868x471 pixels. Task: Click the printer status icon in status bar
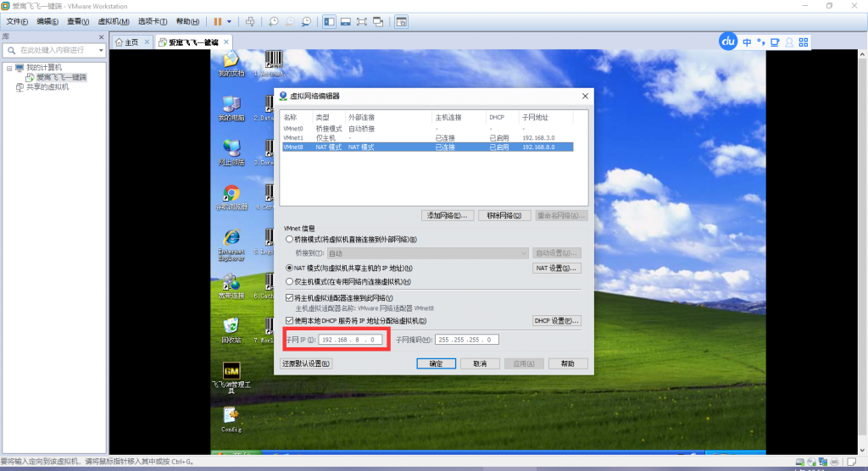834,462
